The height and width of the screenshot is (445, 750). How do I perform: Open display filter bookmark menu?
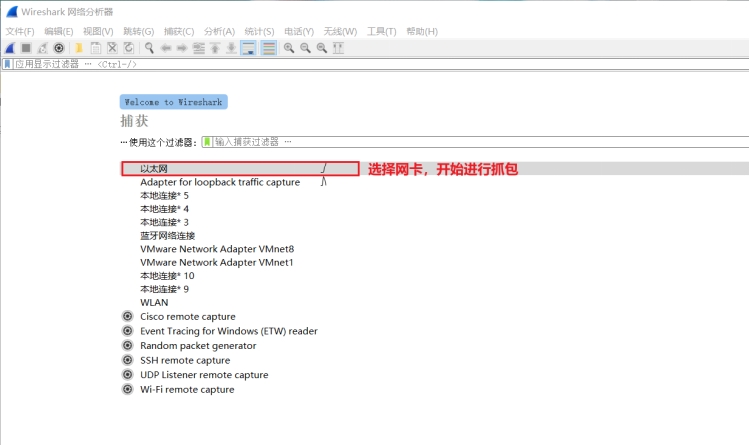point(8,64)
